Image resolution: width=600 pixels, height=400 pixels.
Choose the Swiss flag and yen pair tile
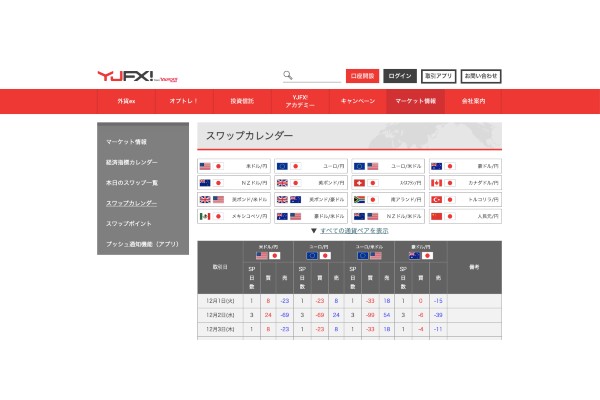pyautogui.click(x=388, y=183)
